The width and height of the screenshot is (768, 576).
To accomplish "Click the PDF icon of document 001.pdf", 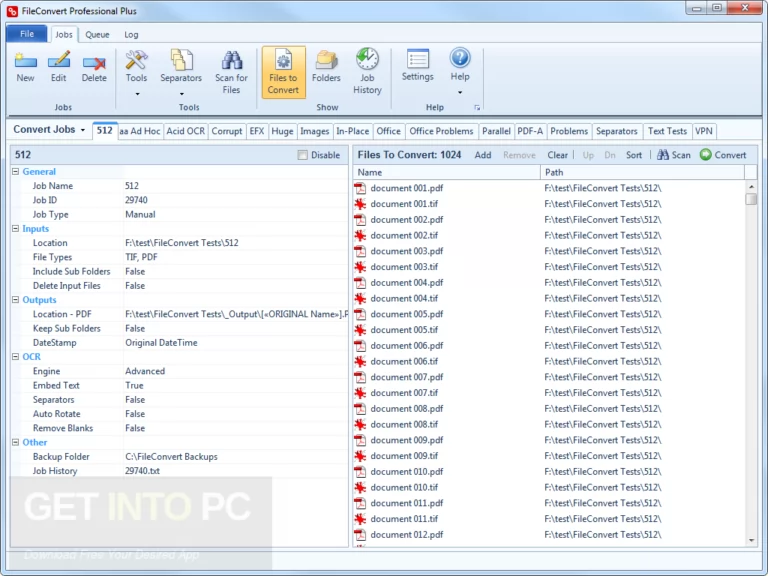I will tap(360, 188).
